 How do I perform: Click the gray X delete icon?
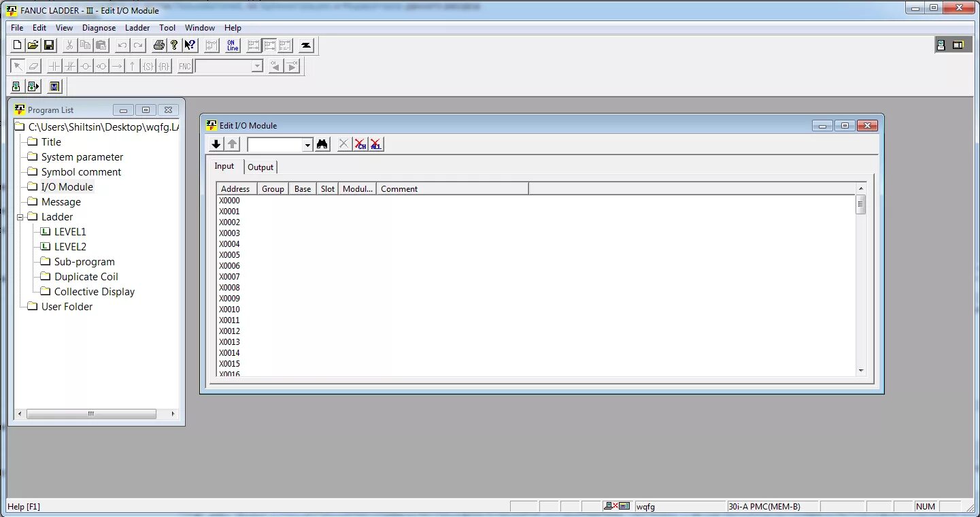344,144
